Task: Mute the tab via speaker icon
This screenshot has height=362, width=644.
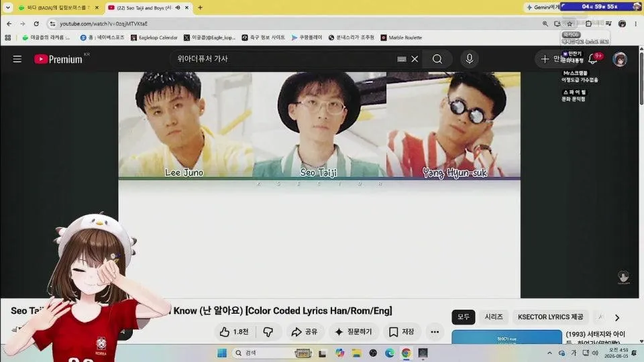Action: [178, 7]
